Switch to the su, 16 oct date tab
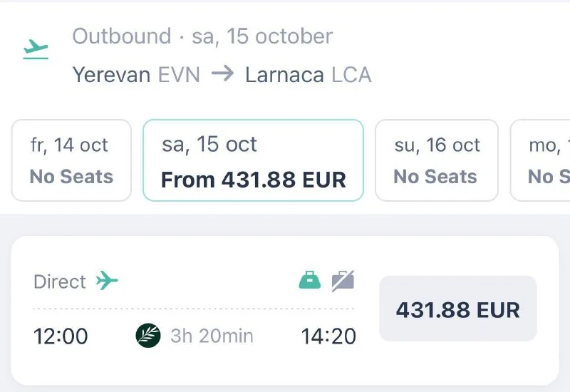 point(436,160)
